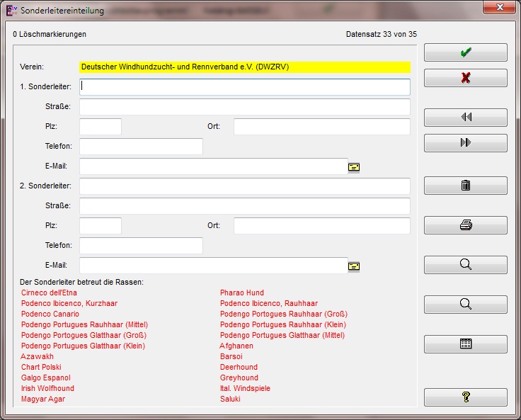Click mail icon beside second E-Mail field
The width and height of the screenshot is (521, 420).
pyautogui.click(x=354, y=266)
